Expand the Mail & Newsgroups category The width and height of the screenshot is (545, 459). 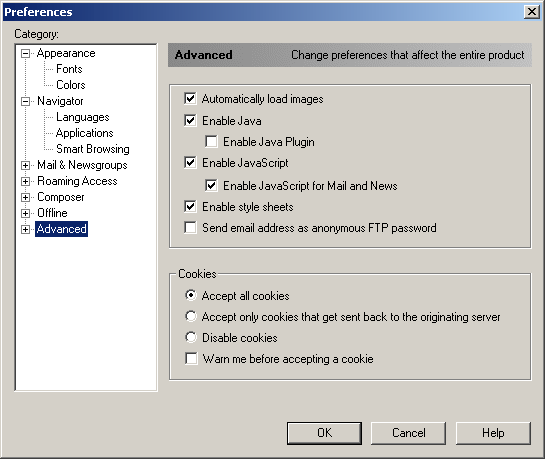click(x=25, y=165)
